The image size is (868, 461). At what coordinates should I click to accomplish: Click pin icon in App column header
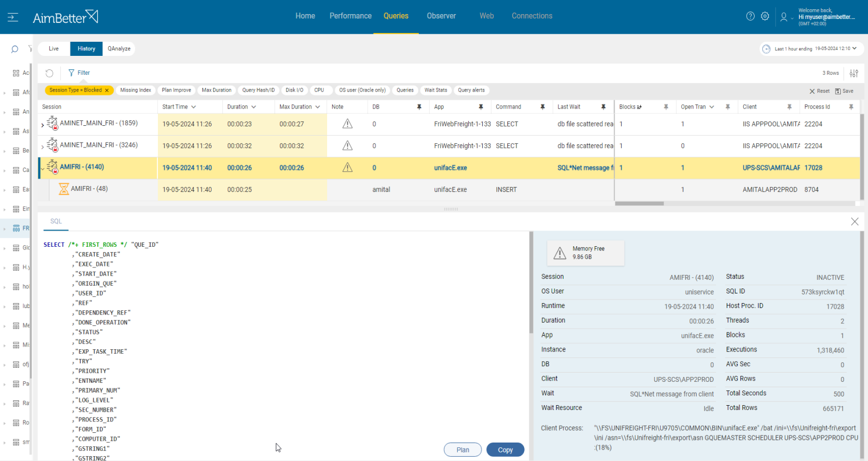(481, 107)
